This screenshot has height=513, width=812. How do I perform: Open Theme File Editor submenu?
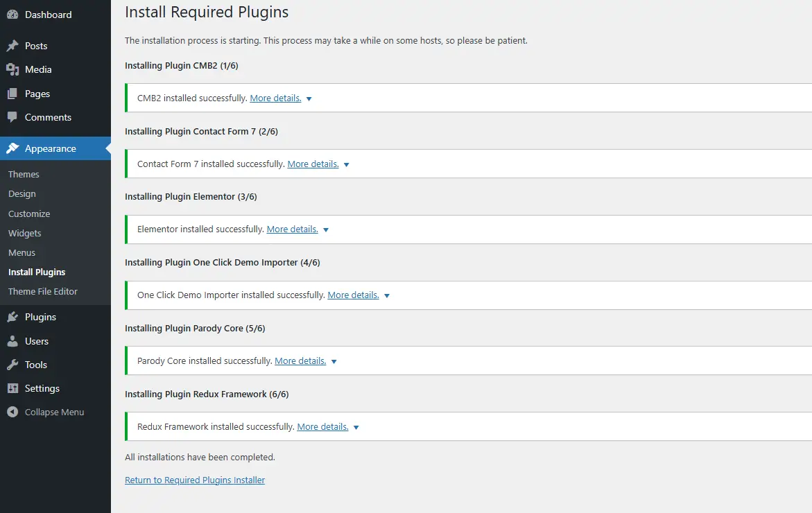coord(42,291)
